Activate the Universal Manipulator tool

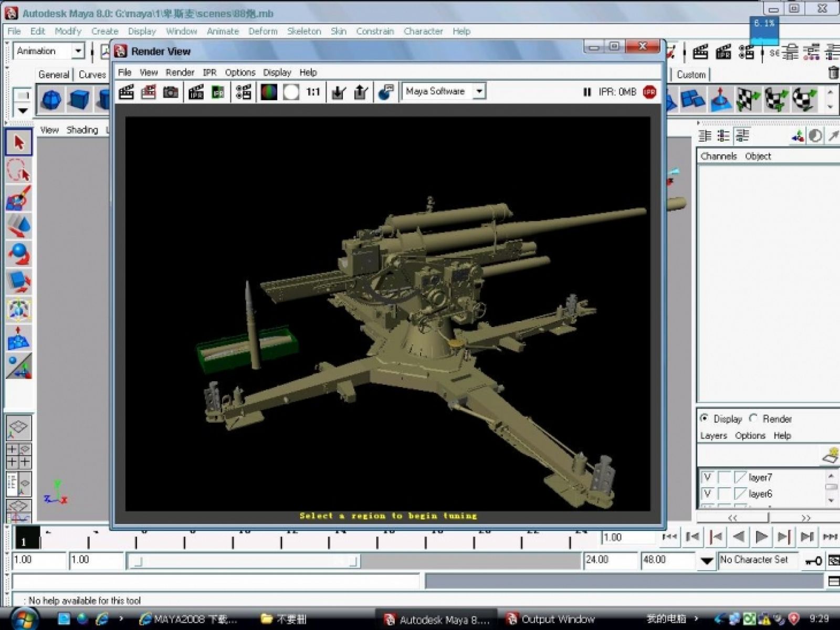[x=18, y=310]
